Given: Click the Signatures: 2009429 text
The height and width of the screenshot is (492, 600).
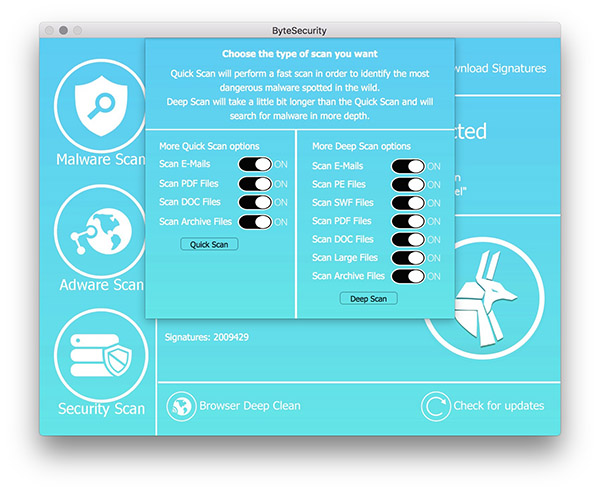Looking at the screenshot, I should coord(207,337).
